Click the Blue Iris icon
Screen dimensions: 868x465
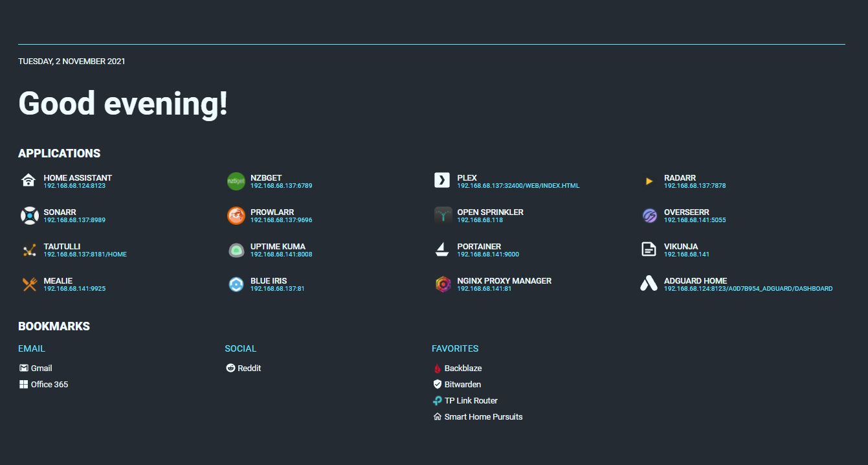(236, 284)
